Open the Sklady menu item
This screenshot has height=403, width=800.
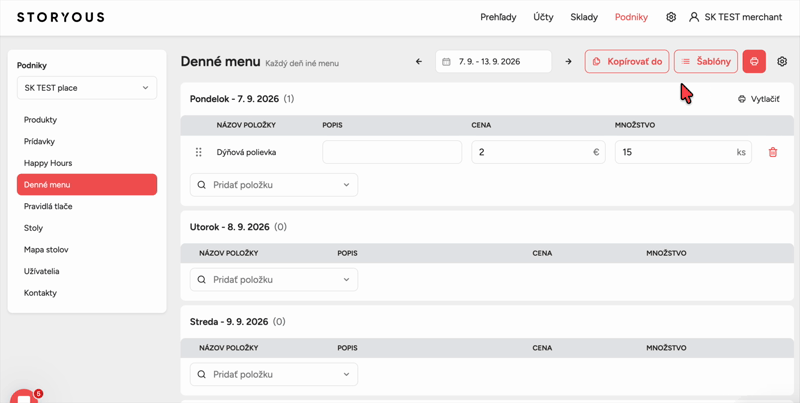click(x=584, y=17)
